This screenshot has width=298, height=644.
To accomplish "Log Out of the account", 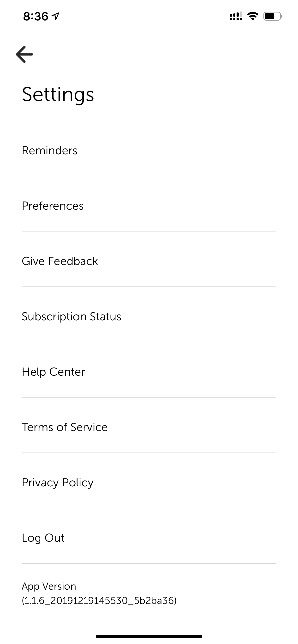I will coord(149,538).
